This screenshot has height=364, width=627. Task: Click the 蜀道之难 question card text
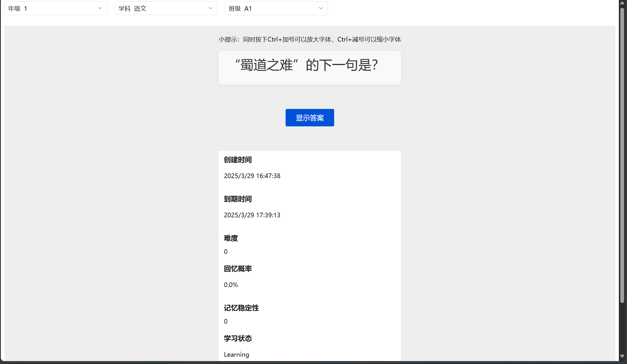pos(307,65)
